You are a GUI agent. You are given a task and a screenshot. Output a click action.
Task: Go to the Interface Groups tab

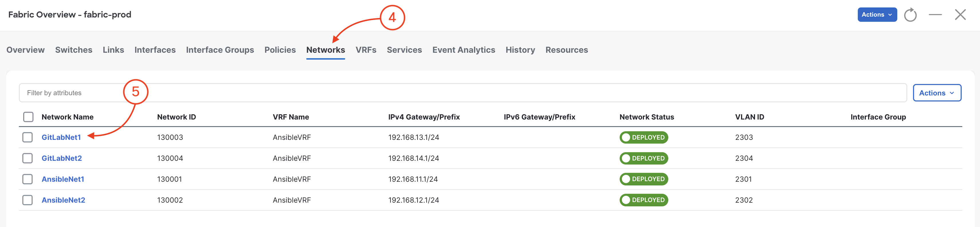point(220,50)
